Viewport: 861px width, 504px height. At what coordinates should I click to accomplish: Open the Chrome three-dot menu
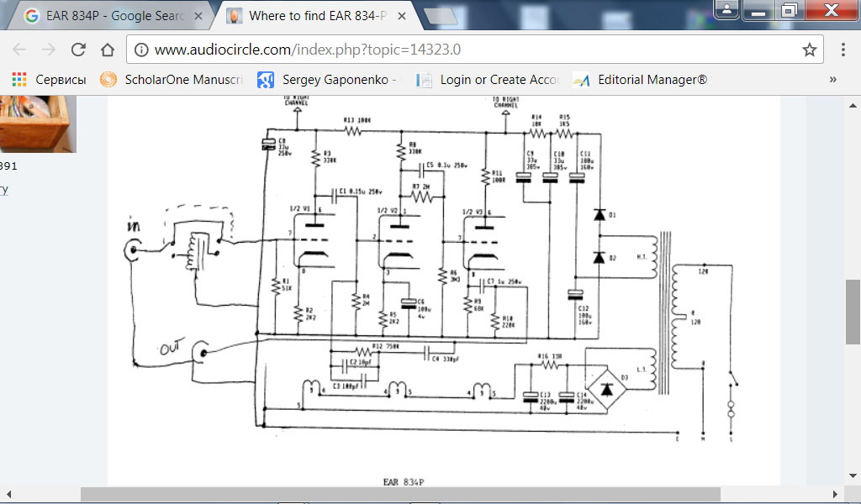(x=843, y=50)
